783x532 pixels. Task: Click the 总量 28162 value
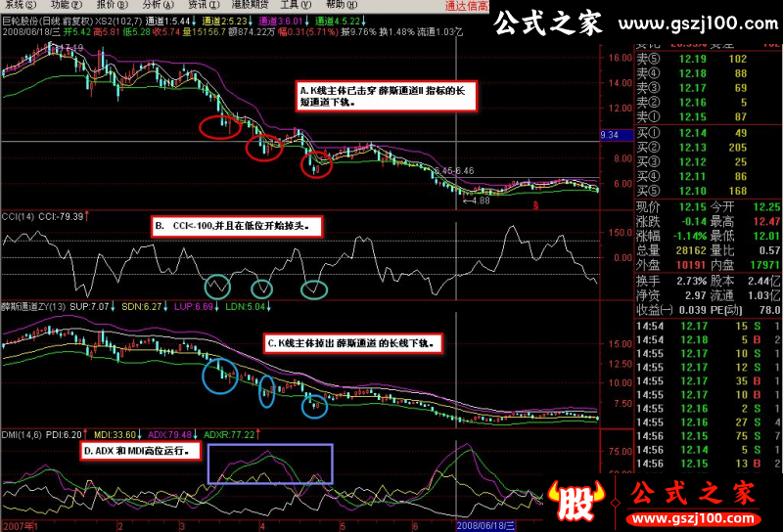pyautogui.click(x=691, y=250)
